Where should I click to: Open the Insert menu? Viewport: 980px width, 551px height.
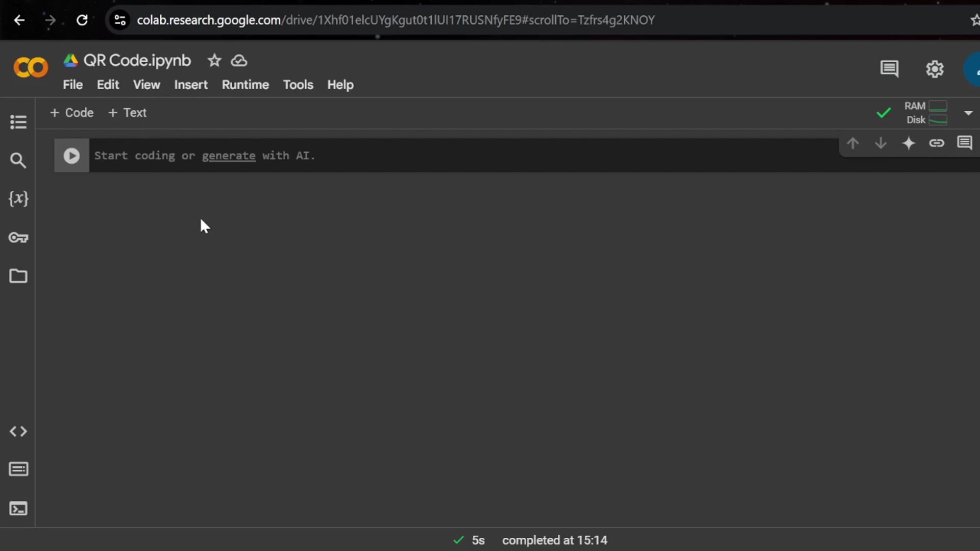[x=190, y=85]
